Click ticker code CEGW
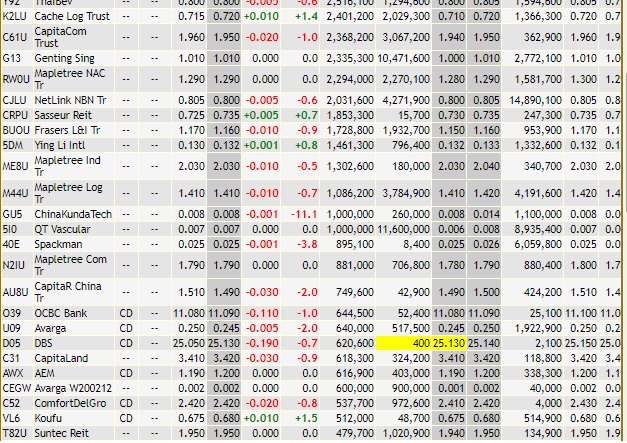This screenshot has height=443, width=627. (17, 388)
